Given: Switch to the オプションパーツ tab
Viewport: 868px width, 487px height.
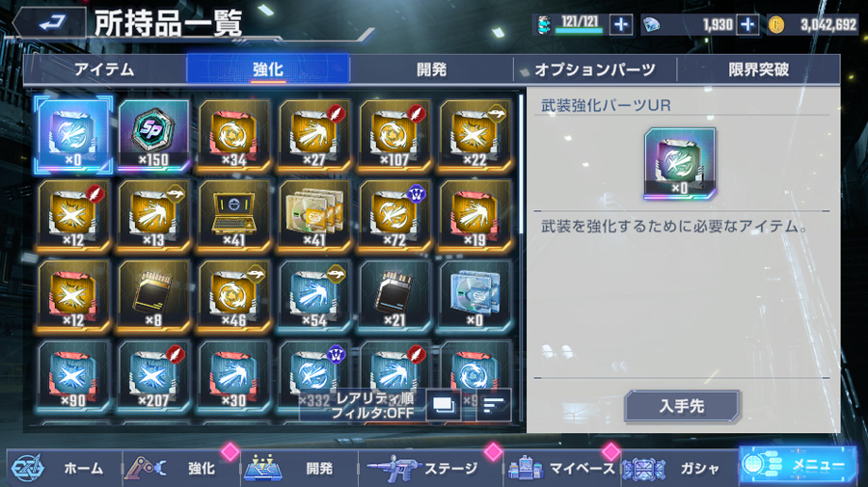Looking at the screenshot, I should (x=595, y=69).
